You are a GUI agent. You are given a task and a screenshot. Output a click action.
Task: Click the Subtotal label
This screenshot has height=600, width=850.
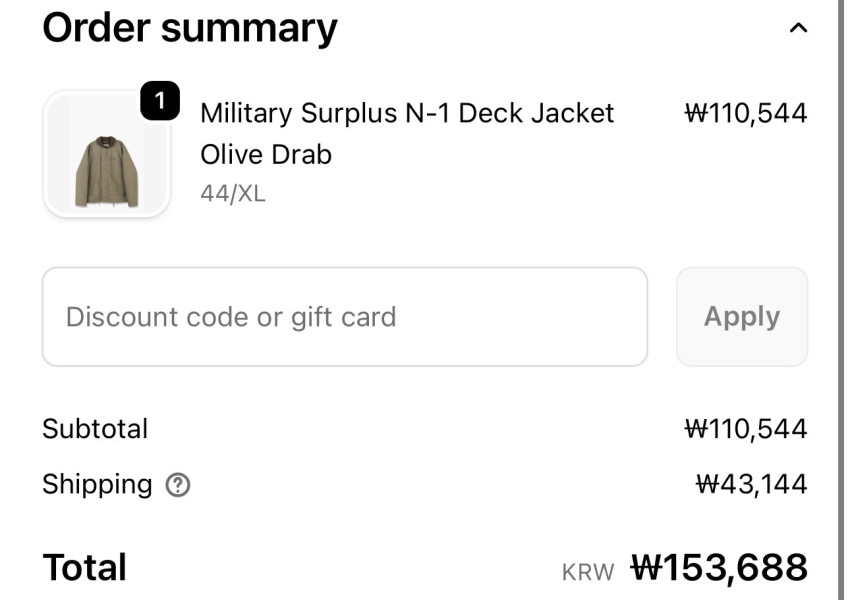click(x=95, y=429)
